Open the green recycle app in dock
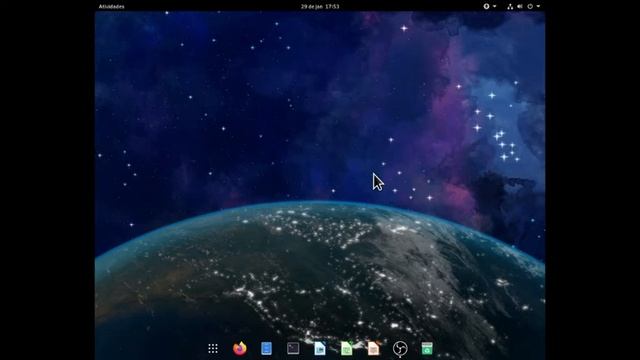 pyautogui.click(x=427, y=348)
